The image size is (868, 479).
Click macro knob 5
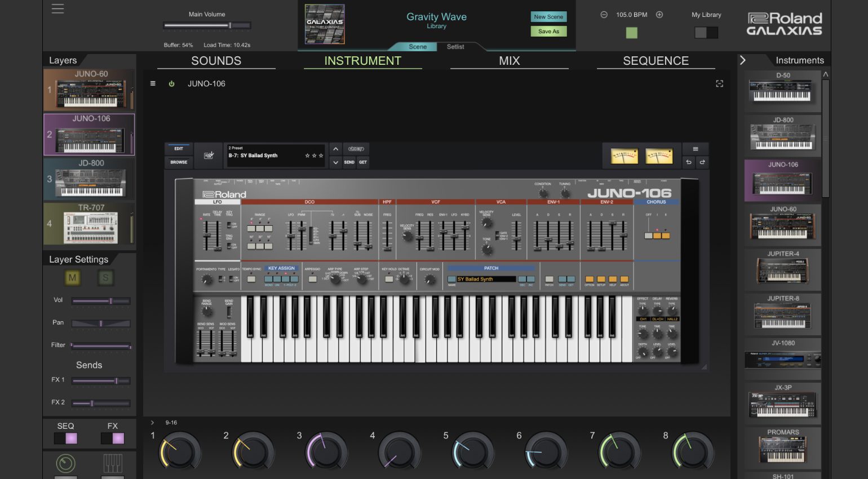point(473,451)
